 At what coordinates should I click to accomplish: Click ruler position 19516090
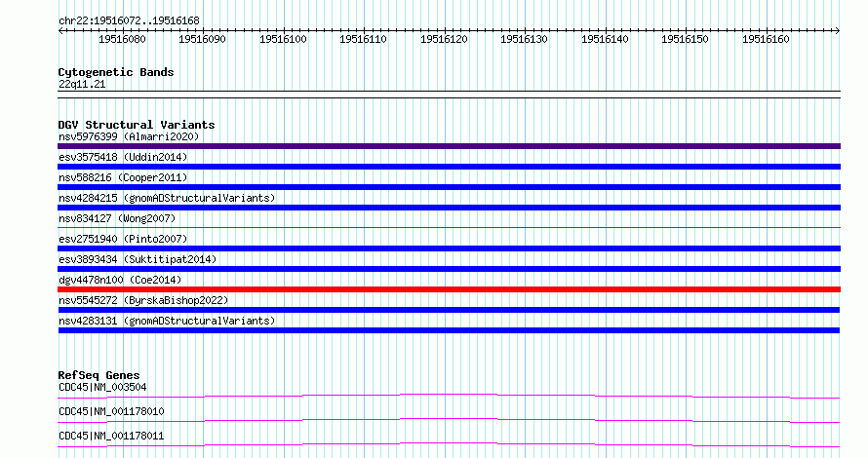(x=203, y=39)
